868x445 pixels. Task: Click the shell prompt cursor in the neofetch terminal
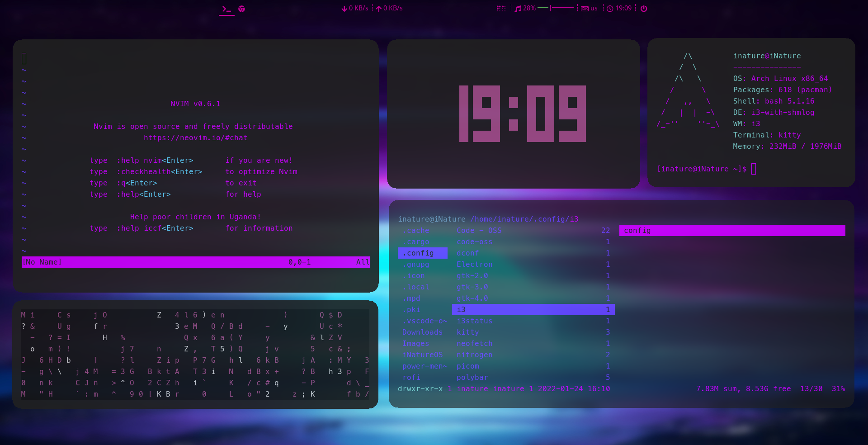pyautogui.click(x=754, y=169)
